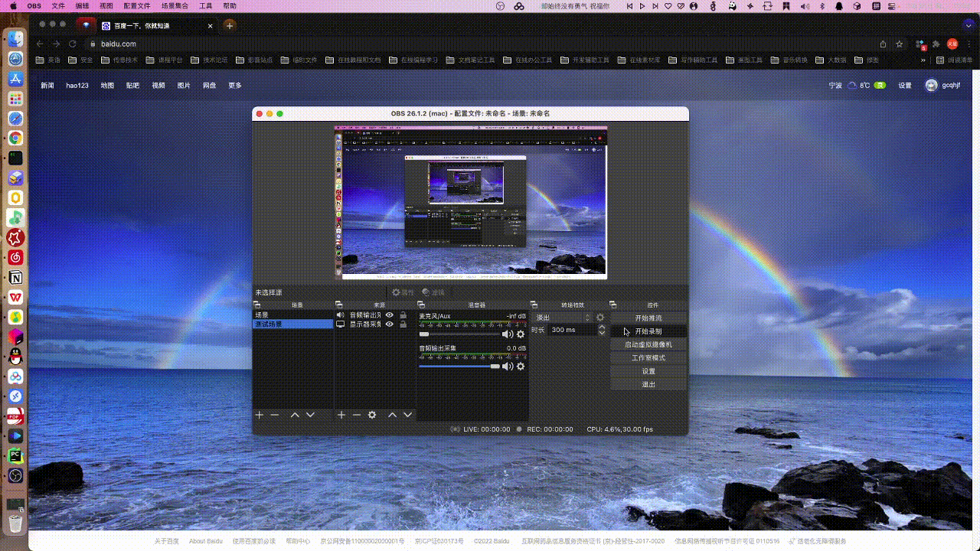Click the 启动虚拟摄像机 button

(x=648, y=344)
